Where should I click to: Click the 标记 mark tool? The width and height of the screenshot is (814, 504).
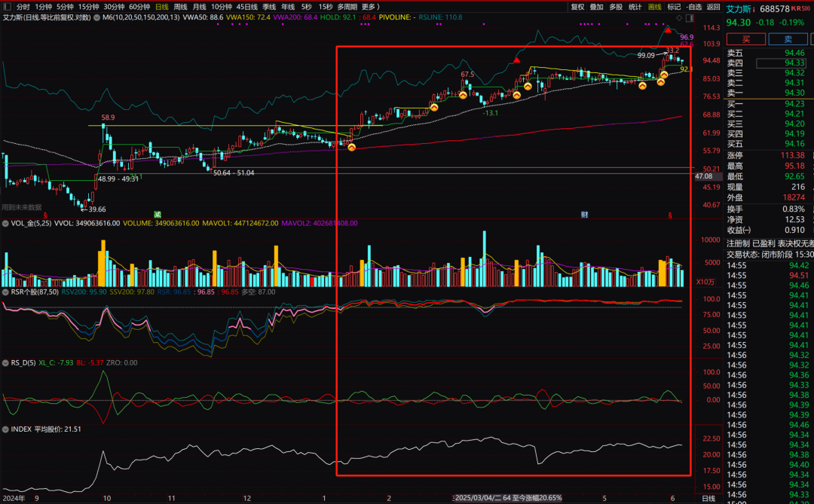[674, 7]
